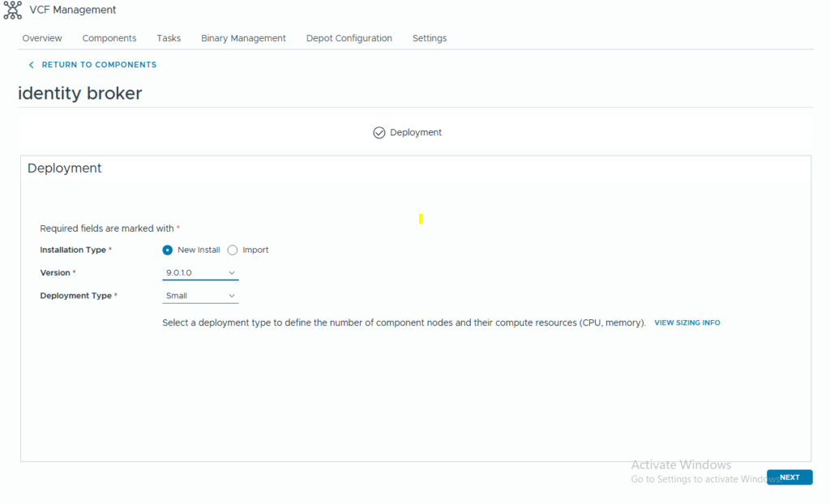830x504 pixels.
Task: Switch to the Overview tab
Action: [x=42, y=38]
